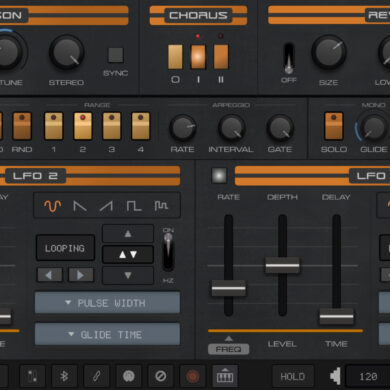The width and height of the screenshot is (390, 390).
Task: Click the TIME label below the DELAY slider
Action: click(336, 344)
